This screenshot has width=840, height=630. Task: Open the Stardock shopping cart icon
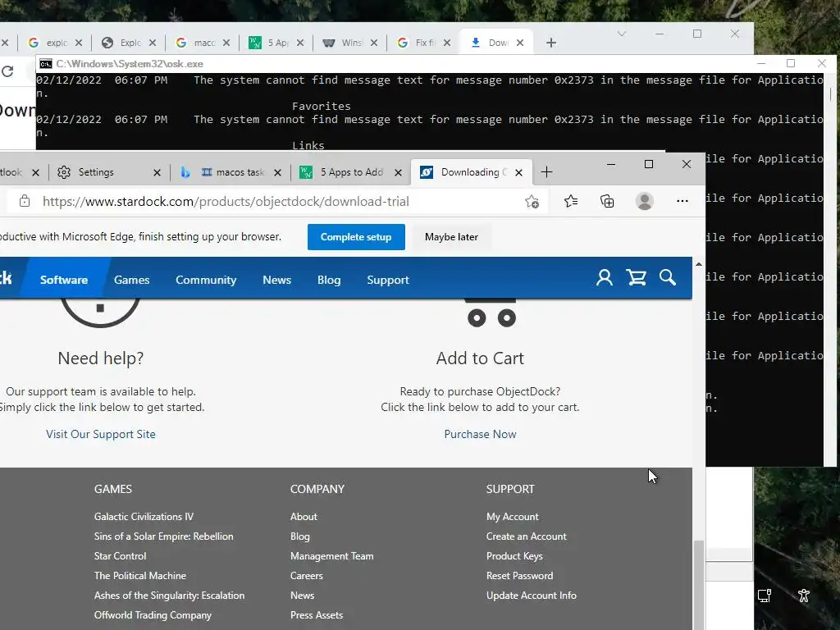[637, 277]
